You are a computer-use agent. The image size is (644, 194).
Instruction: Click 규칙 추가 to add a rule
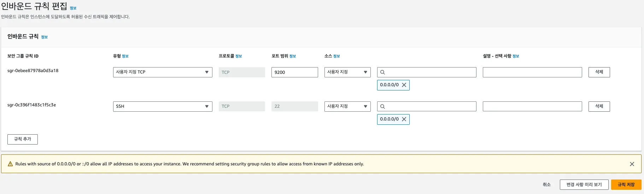pos(23,139)
